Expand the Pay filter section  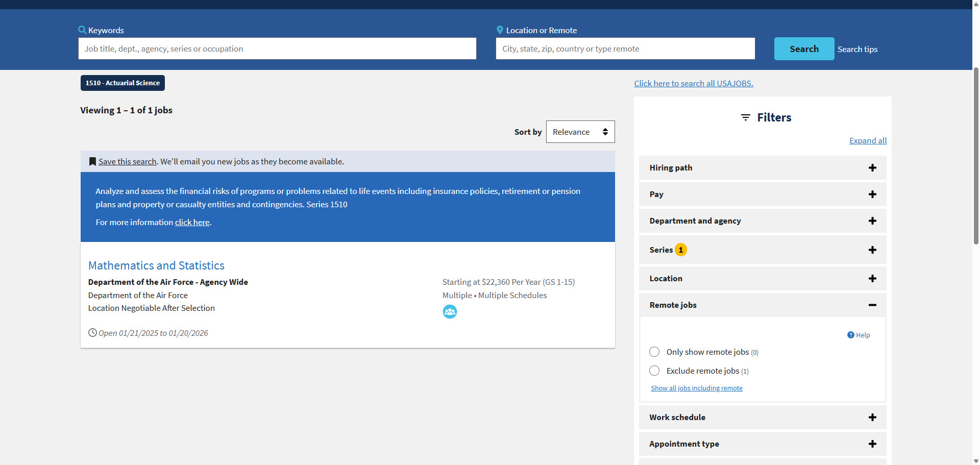point(763,194)
